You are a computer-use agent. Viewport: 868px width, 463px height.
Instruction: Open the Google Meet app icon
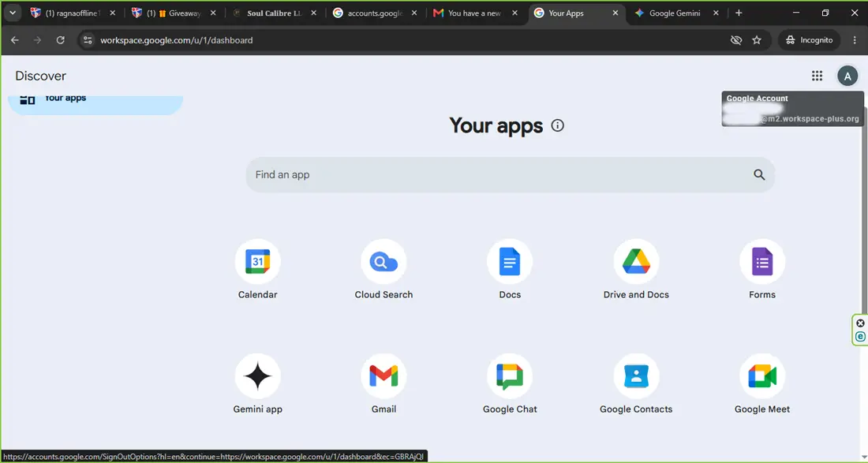click(x=762, y=376)
